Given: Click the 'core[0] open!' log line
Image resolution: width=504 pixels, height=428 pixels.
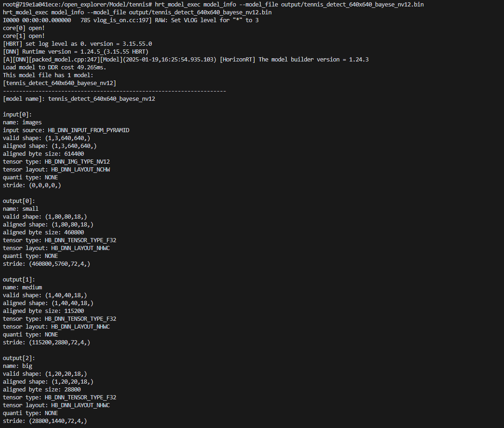Looking at the screenshot, I should click(24, 28).
